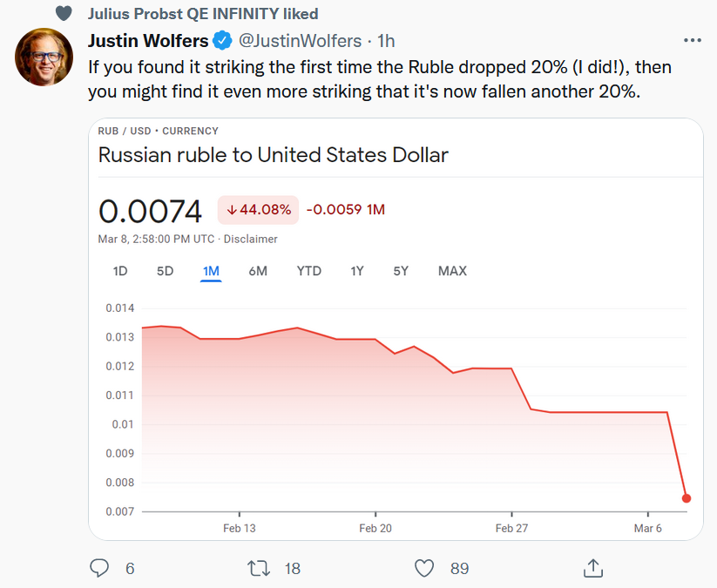Retweet this Justin Wolfers tweet
This screenshot has width=717, height=588.
[x=259, y=568]
